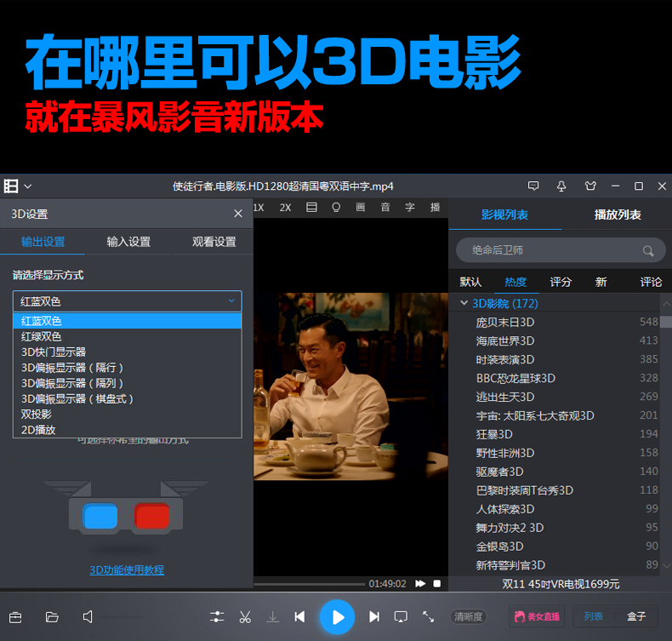Open the 画 picture settings icon
672x641 pixels.
361,208
